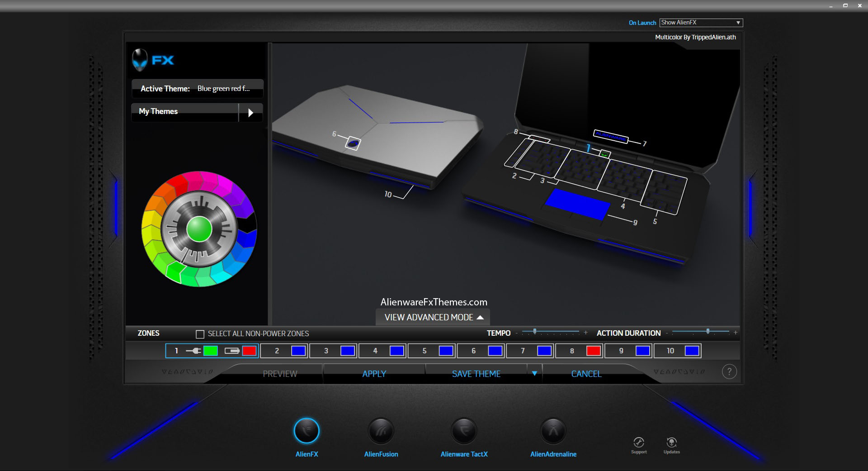Image resolution: width=868 pixels, height=471 pixels.
Task: Click green center of color wheel
Action: click(x=199, y=229)
